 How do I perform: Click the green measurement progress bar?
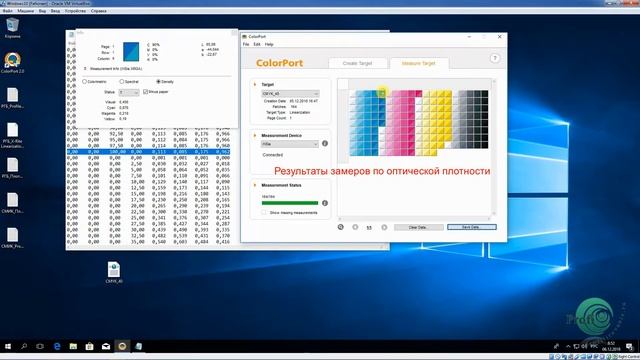[290, 203]
